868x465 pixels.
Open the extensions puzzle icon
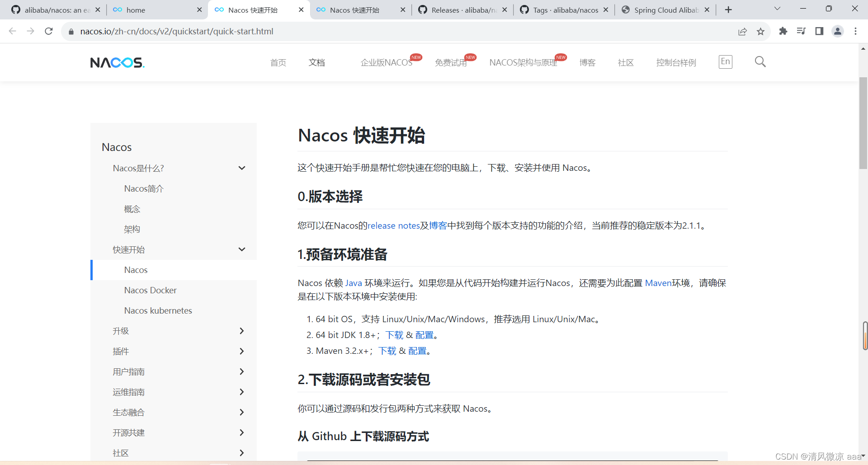coord(783,31)
